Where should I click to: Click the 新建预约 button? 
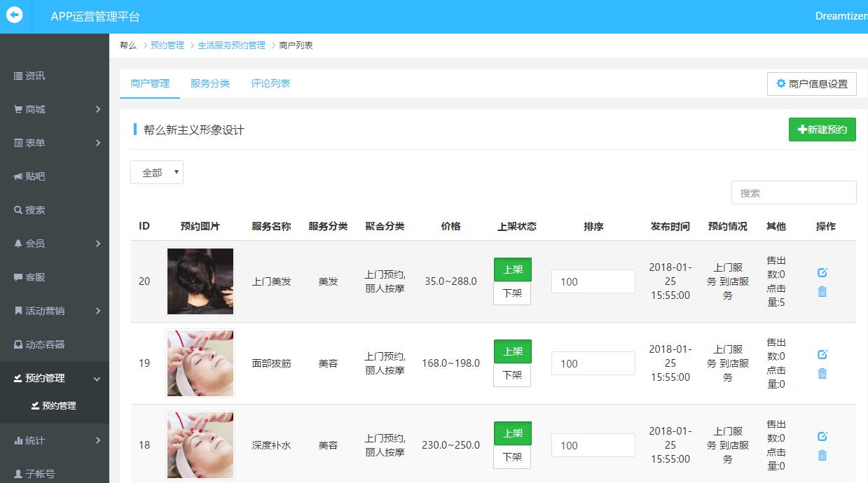pos(822,129)
